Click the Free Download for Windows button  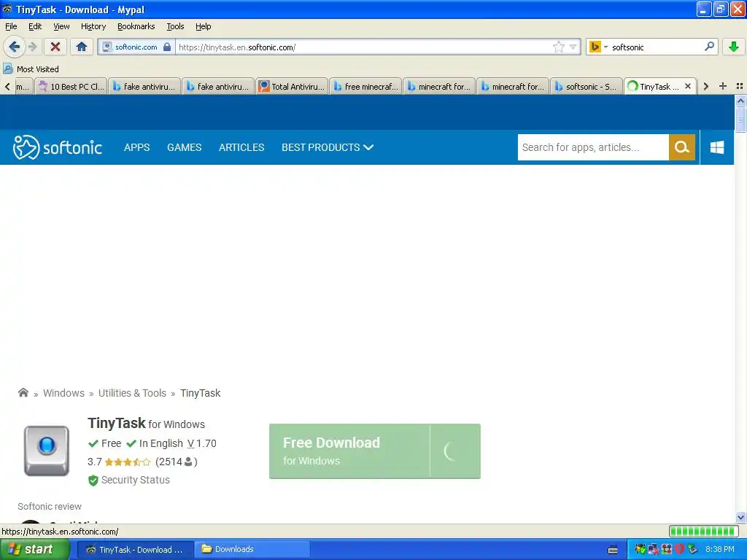click(x=374, y=451)
